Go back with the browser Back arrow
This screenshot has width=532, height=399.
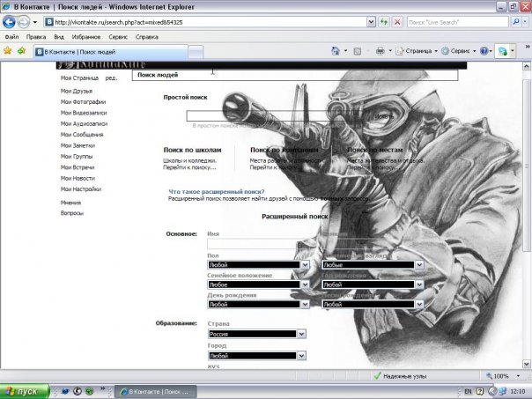(x=9, y=22)
